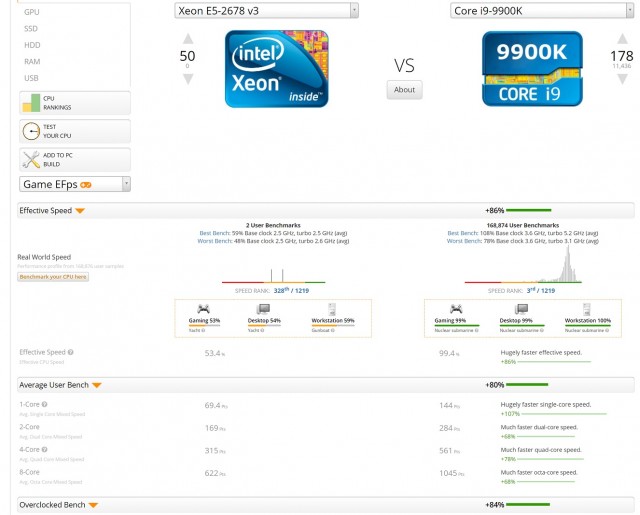Expand the Overclocked Bench section
The image size is (640, 515).
(93, 505)
